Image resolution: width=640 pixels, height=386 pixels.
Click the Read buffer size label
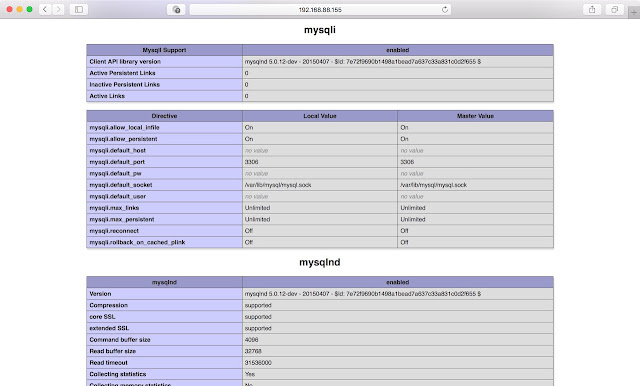(x=113, y=351)
